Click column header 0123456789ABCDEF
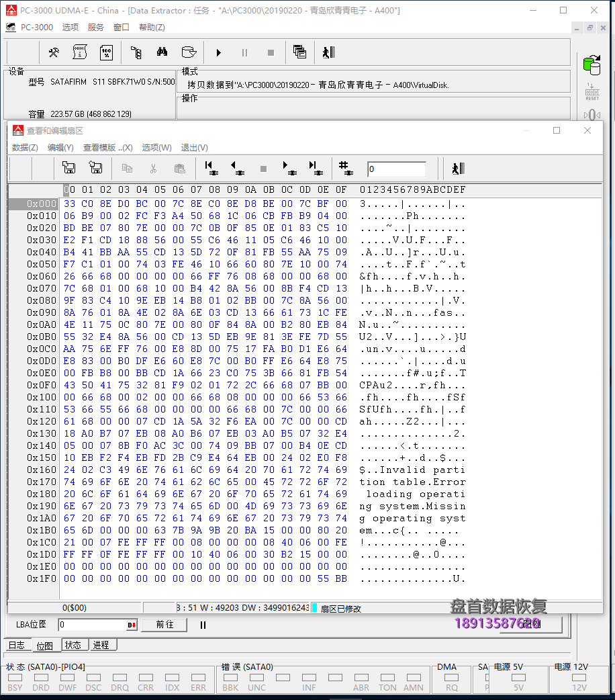This screenshot has height=700, width=615. coord(413,189)
